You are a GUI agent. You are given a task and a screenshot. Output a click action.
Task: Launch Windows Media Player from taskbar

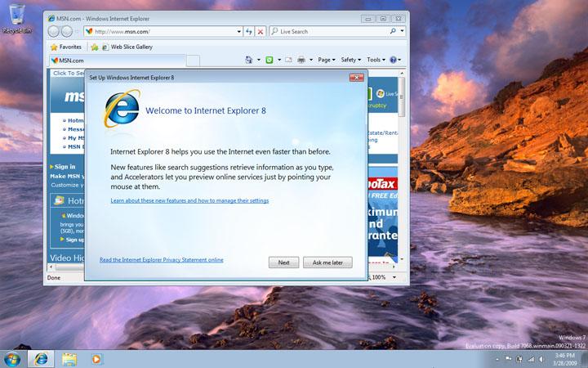click(x=96, y=359)
